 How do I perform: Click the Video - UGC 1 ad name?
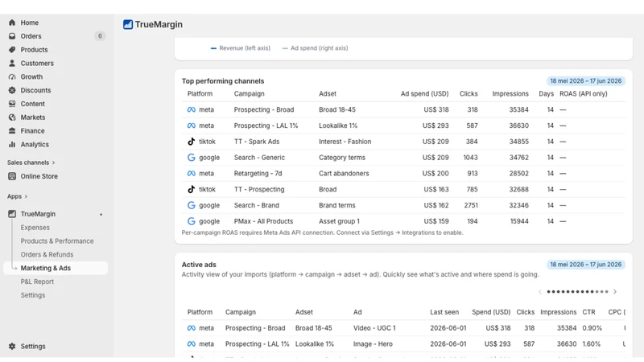tap(374, 328)
